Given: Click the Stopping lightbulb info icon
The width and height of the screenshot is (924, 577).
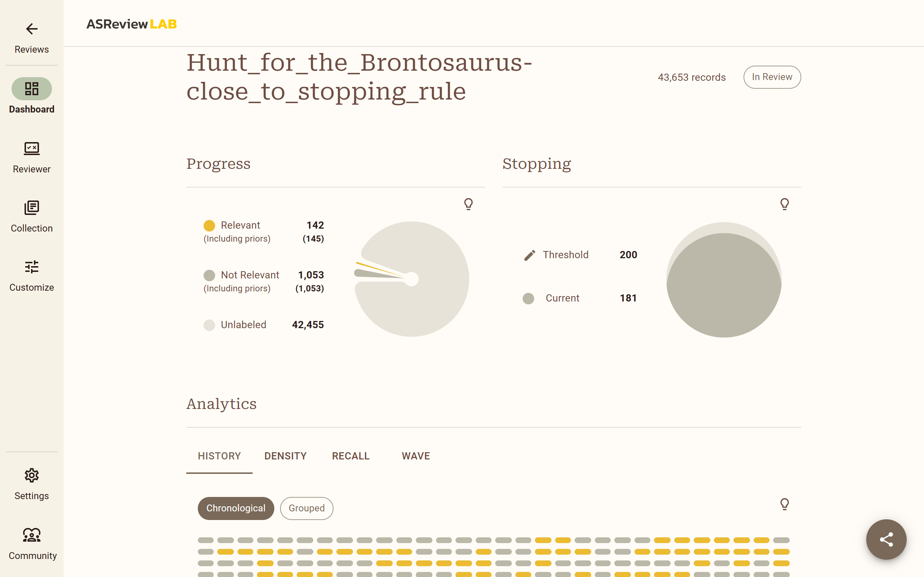Looking at the screenshot, I should [785, 204].
